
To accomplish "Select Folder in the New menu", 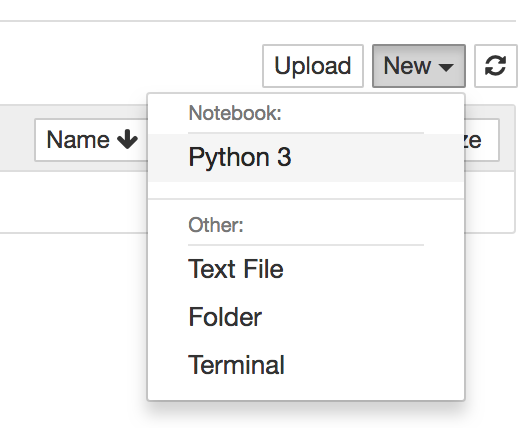I will (306, 317).
